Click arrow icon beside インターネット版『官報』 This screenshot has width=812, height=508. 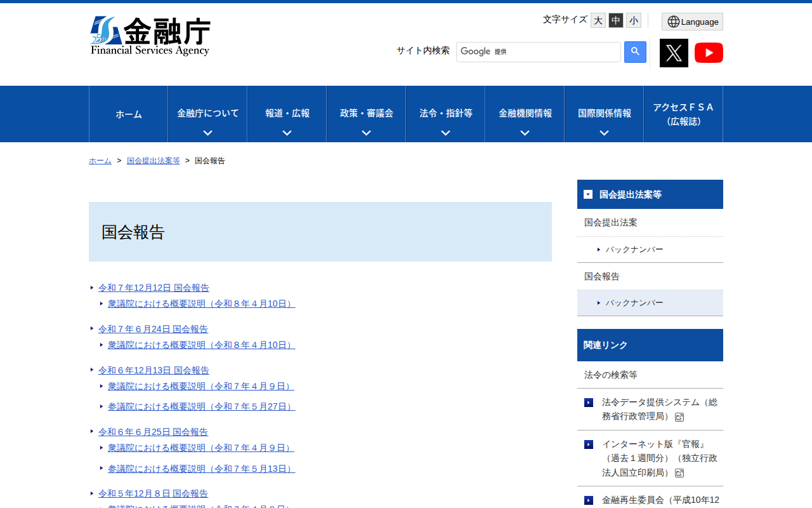coord(589,444)
